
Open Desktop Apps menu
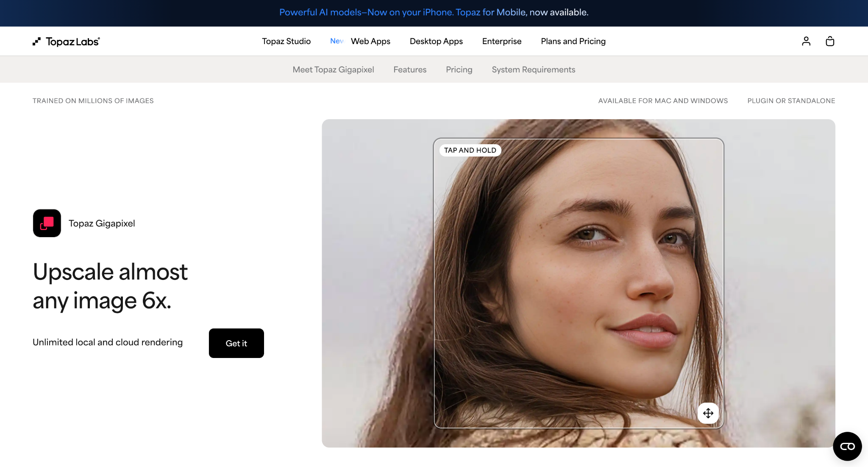coord(436,41)
